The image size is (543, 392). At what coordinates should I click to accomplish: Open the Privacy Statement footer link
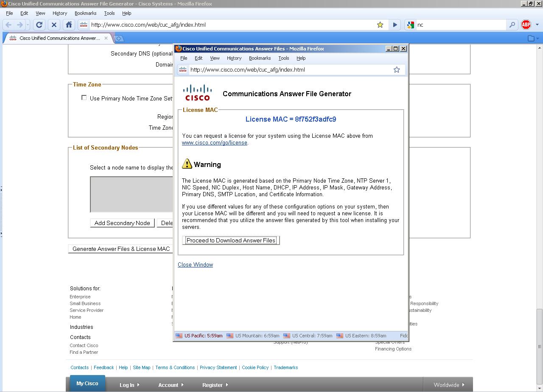point(218,367)
